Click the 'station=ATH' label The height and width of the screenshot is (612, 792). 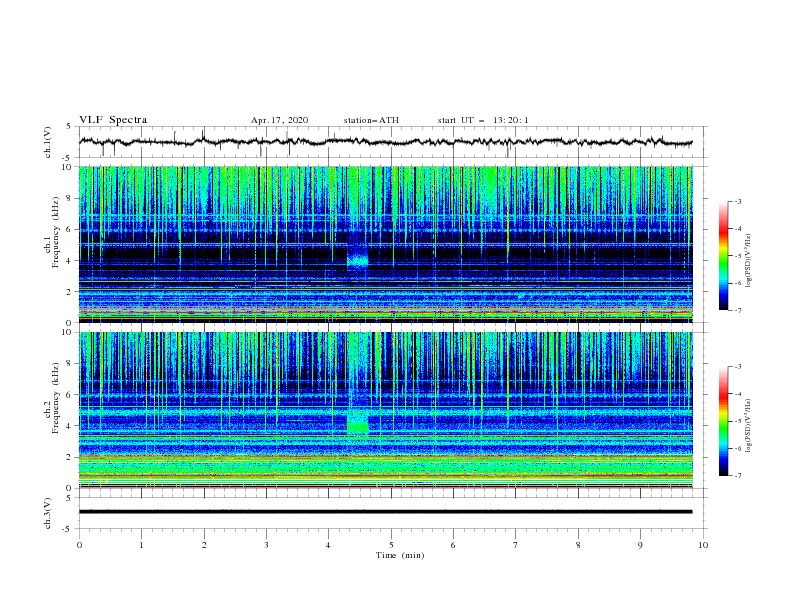[x=371, y=120]
